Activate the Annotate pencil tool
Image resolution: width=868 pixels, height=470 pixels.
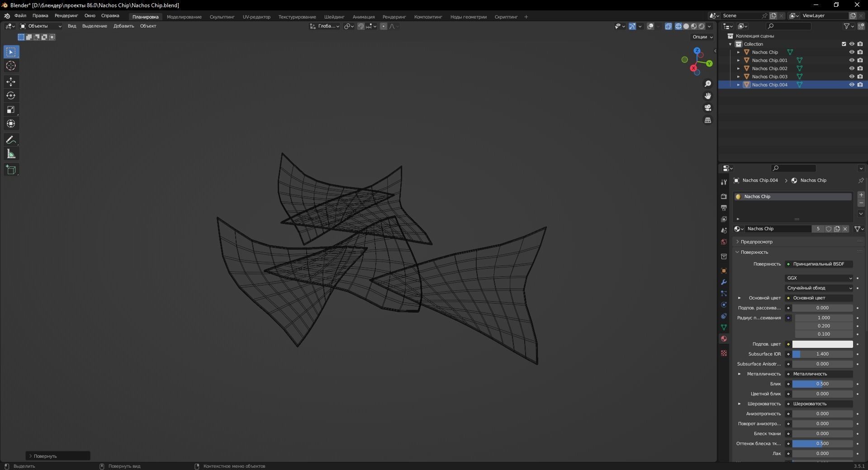(x=11, y=140)
